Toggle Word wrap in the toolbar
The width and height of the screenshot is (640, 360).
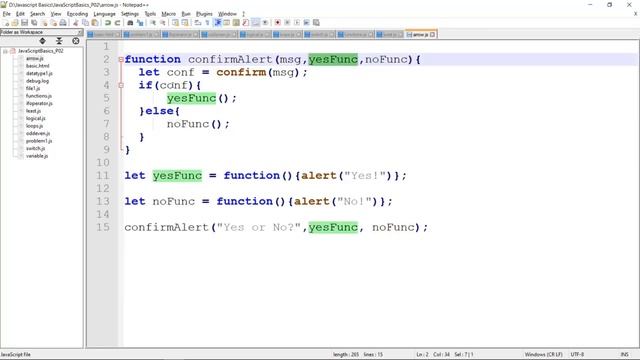tap(198, 23)
